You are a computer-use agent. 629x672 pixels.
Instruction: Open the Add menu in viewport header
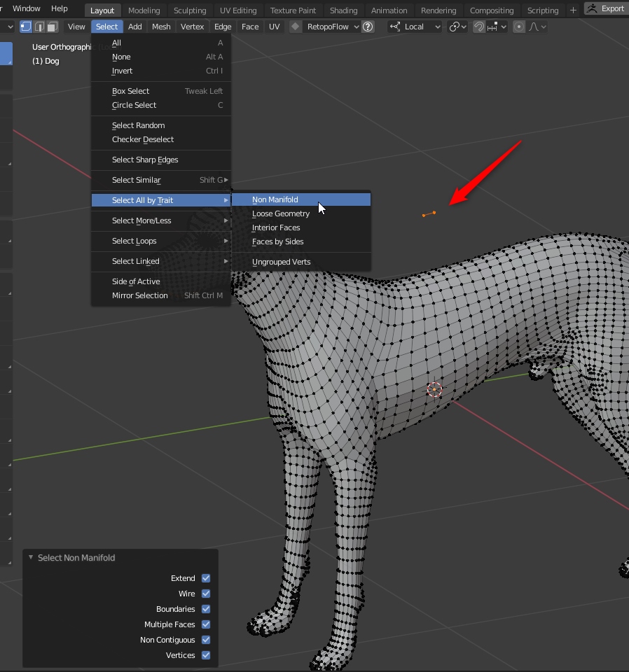point(134,27)
